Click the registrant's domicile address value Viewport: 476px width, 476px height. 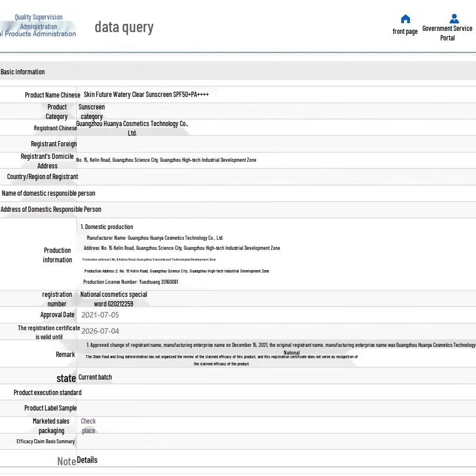click(x=166, y=160)
